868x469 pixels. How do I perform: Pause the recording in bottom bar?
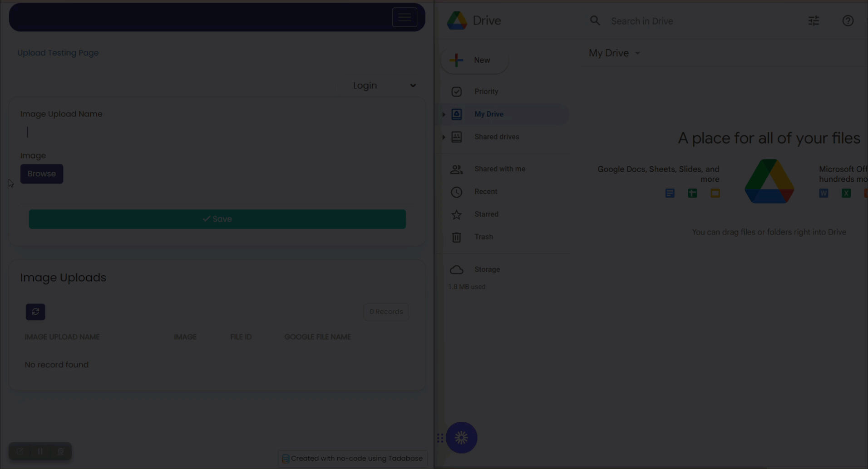coord(40,451)
